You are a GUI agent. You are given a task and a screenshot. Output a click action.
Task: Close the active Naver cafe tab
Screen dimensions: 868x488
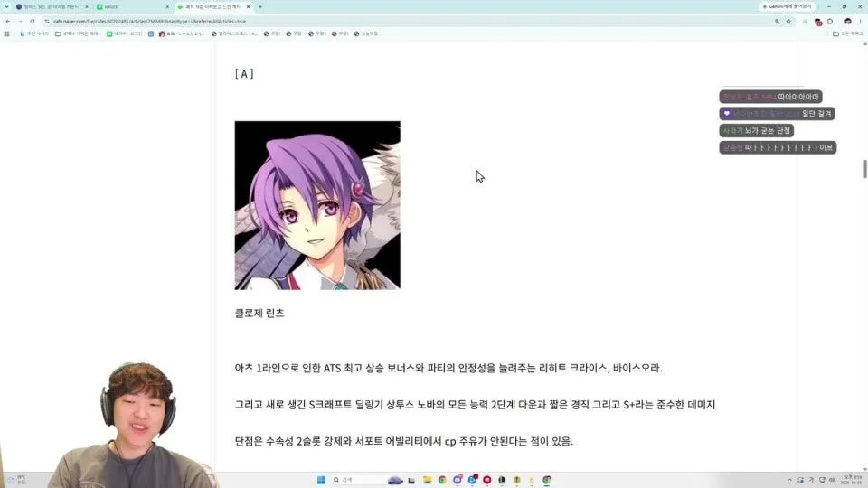pyautogui.click(x=248, y=6)
